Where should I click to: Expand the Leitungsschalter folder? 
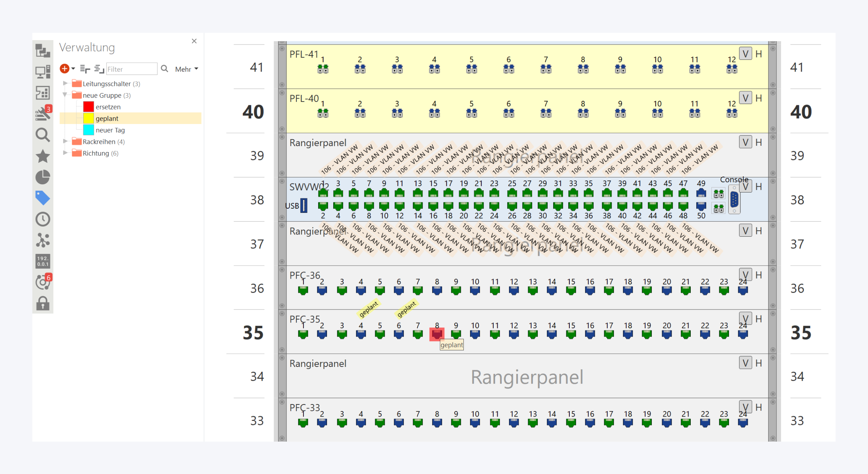(x=65, y=84)
